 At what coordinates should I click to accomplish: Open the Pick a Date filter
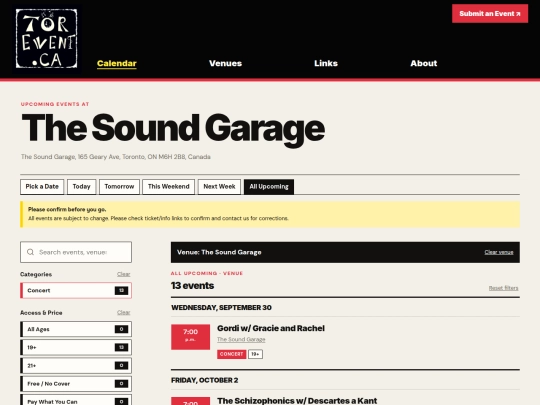point(42,187)
